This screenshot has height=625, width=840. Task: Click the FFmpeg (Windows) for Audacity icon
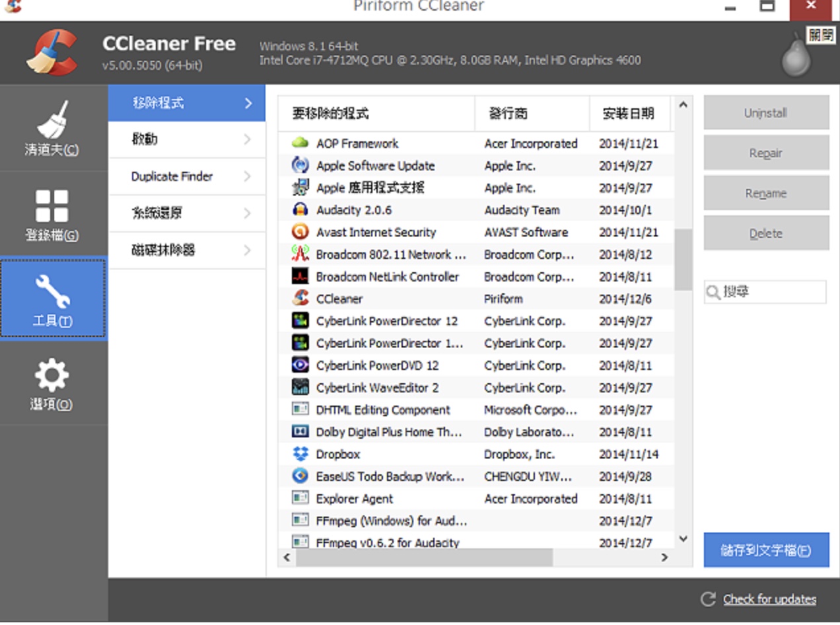[x=300, y=520]
